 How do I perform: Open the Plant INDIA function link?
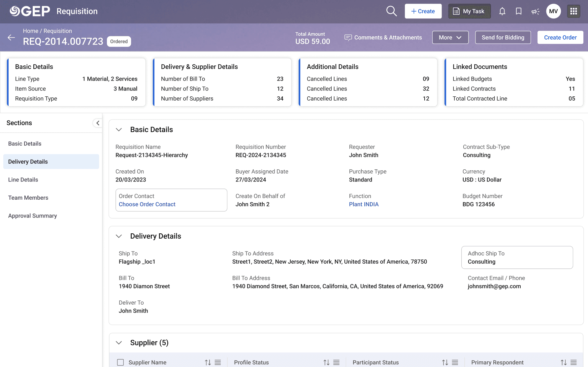[x=364, y=204]
